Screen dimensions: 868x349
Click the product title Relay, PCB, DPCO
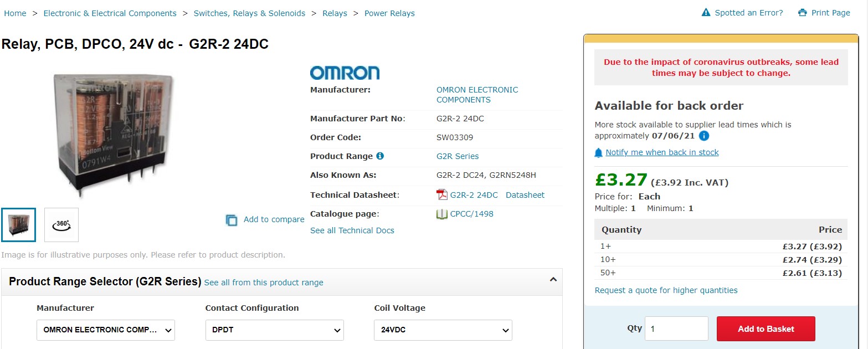tap(135, 44)
